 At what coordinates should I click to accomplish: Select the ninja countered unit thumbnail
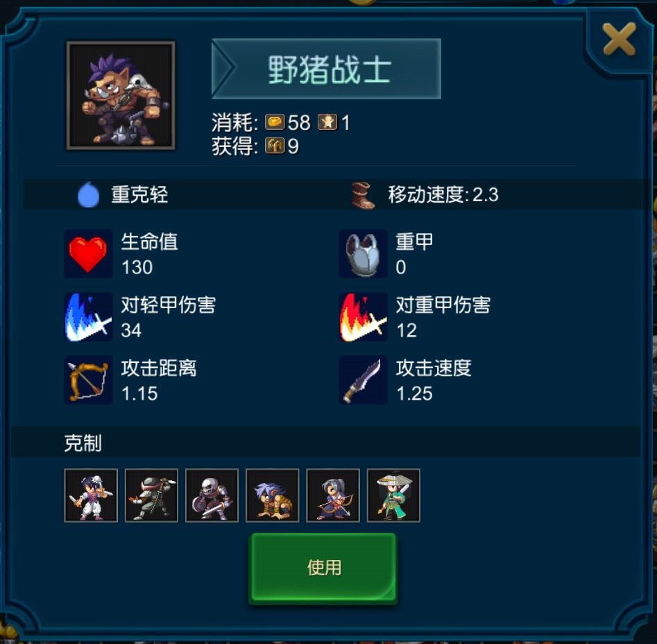click(x=151, y=495)
